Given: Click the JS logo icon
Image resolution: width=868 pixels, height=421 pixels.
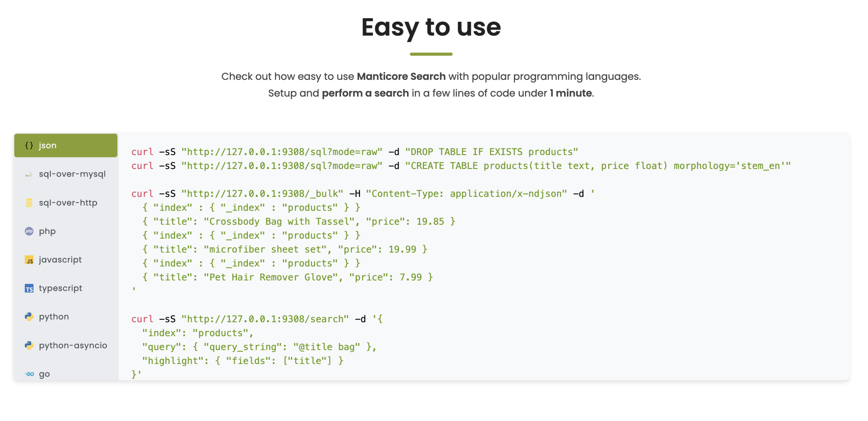Looking at the screenshot, I should [29, 260].
